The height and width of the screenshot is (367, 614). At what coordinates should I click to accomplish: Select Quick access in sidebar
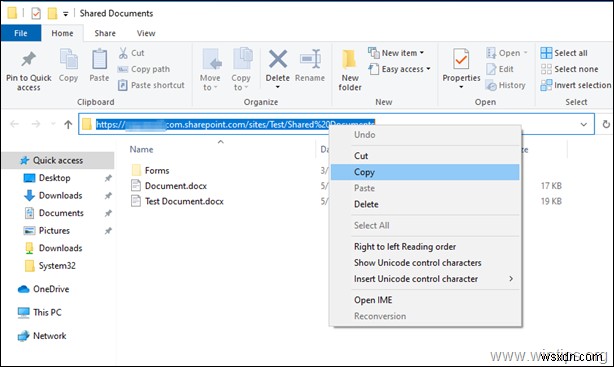[58, 161]
